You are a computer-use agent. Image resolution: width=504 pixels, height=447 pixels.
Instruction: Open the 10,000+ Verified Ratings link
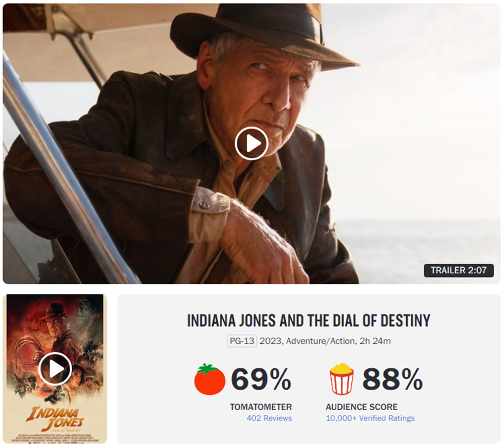click(x=370, y=418)
